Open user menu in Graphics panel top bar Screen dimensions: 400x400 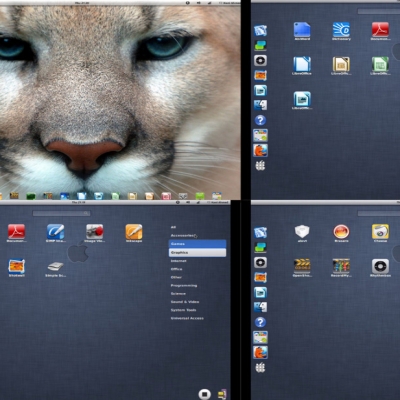click(218, 202)
